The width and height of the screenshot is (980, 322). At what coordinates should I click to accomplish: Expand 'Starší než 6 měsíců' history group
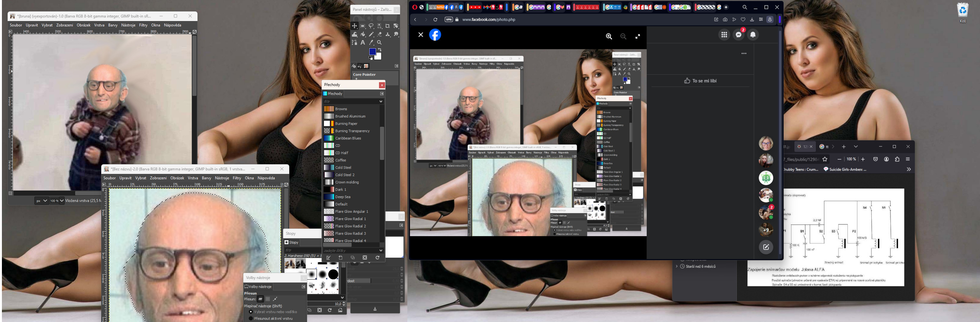pyautogui.click(x=677, y=266)
